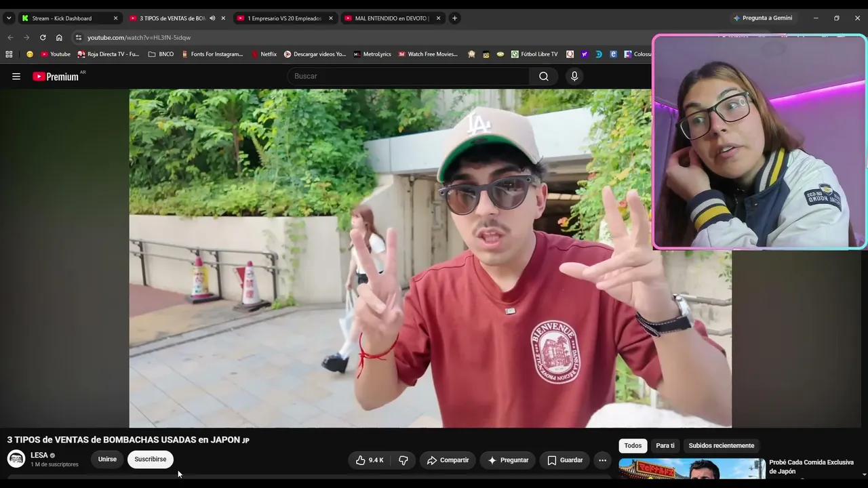Select the Para ti filter chip
Viewport: 868px width, 488px height.
click(x=665, y=446)
